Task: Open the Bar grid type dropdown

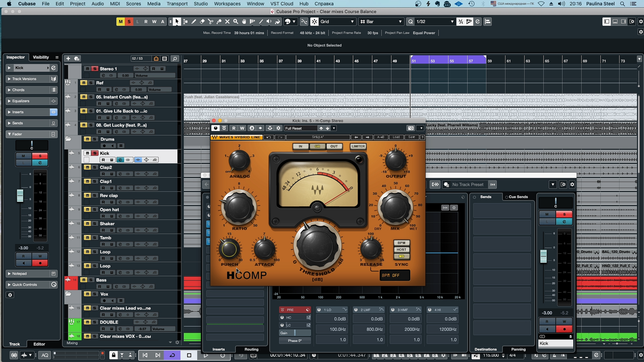Action: point(381,22)
